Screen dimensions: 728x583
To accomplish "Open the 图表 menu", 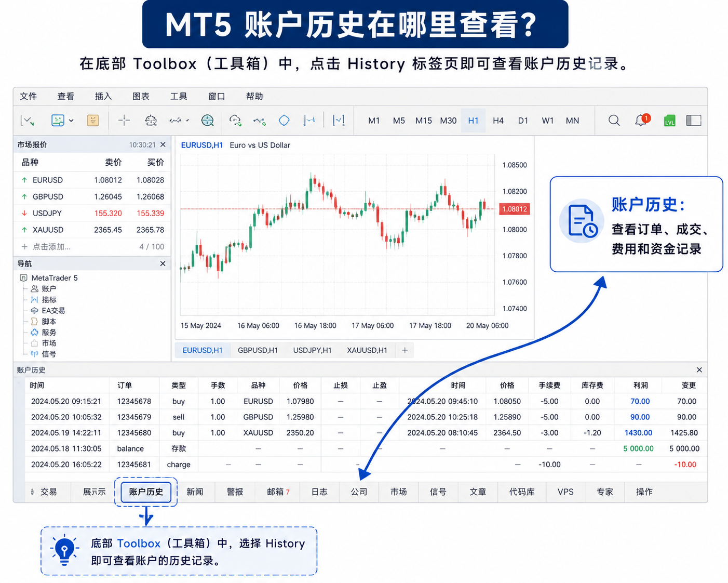I will (x=141, y=96).
